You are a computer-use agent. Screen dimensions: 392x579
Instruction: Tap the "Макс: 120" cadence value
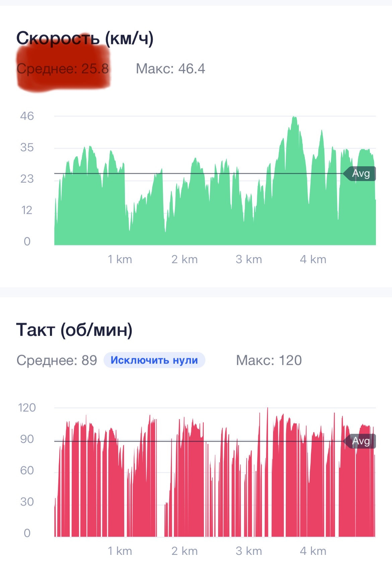(269, 360)
